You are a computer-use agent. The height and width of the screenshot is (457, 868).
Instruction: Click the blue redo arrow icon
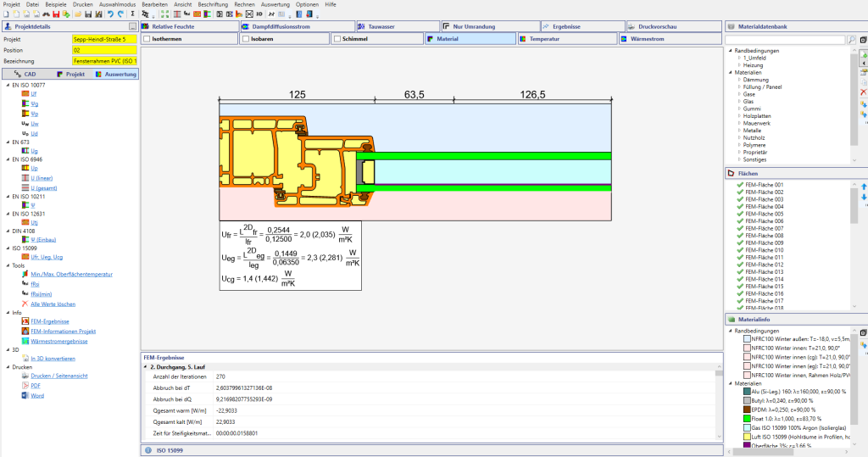[120, 14]
